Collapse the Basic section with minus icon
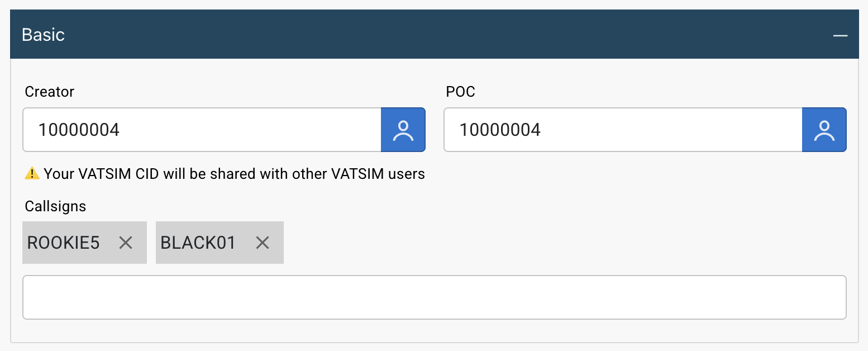Image resolution: width=868 pixels, height=351 pixels. click(840, 35)
